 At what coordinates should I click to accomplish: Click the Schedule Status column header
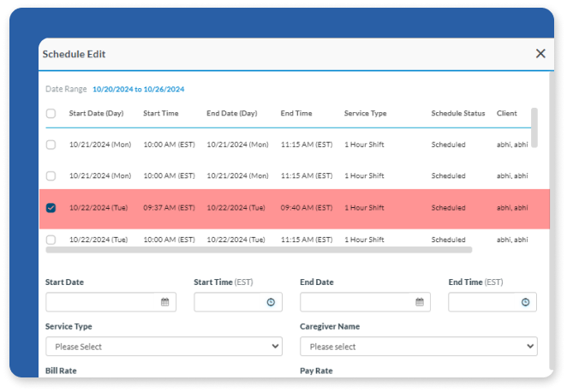(457, 113)
